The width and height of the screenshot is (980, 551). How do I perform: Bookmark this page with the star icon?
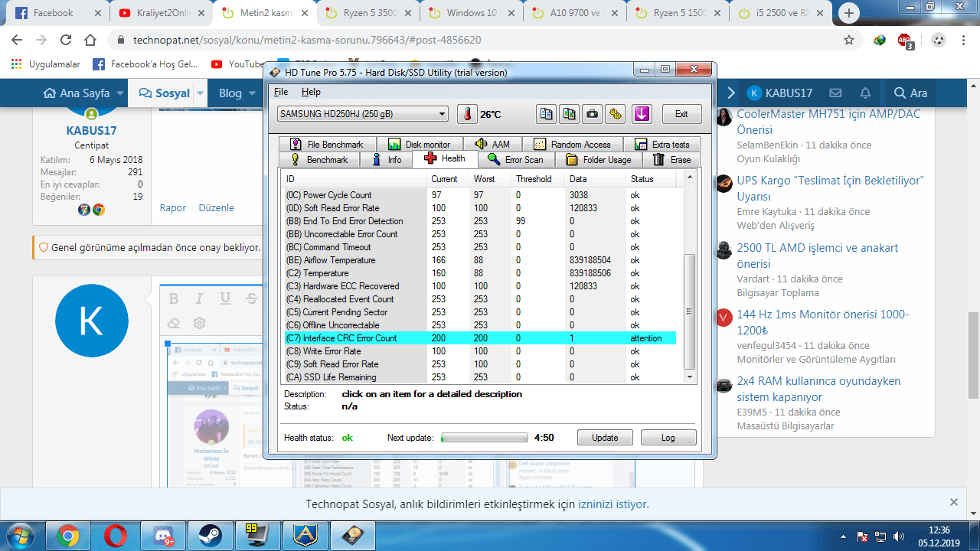pos(848,40)
